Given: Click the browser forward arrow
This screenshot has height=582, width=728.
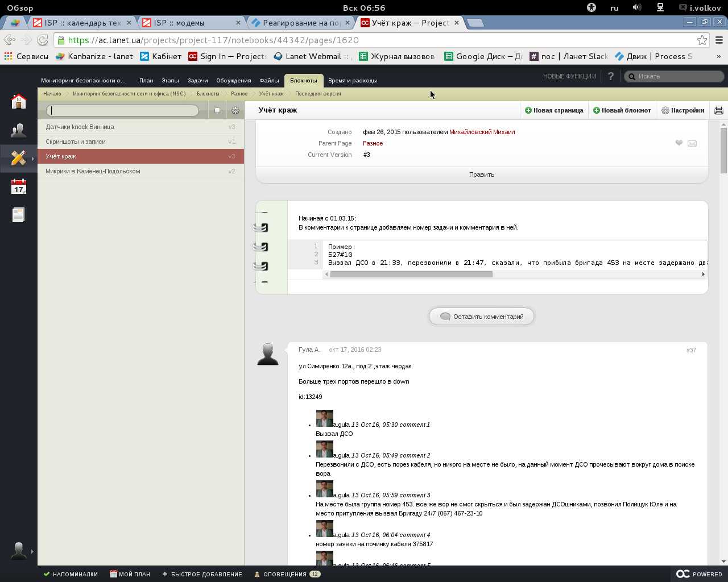Looking at the screenshot, I should point(26,40).
